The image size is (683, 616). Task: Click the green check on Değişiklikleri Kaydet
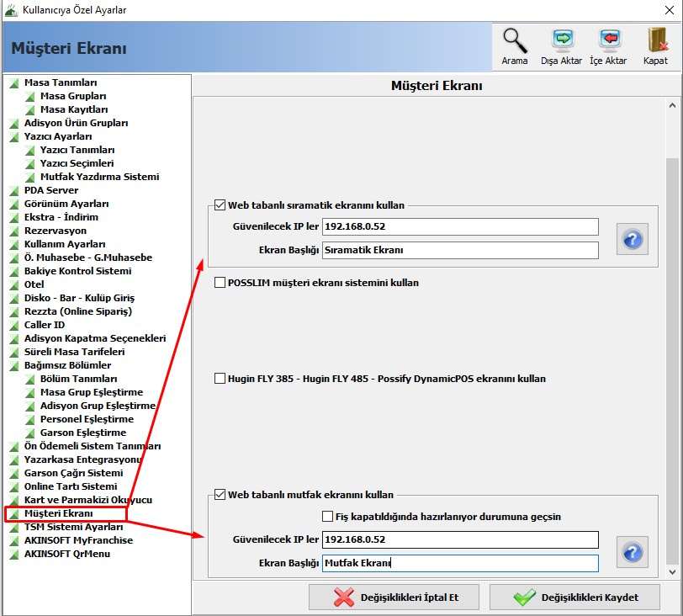coord(525,597)
